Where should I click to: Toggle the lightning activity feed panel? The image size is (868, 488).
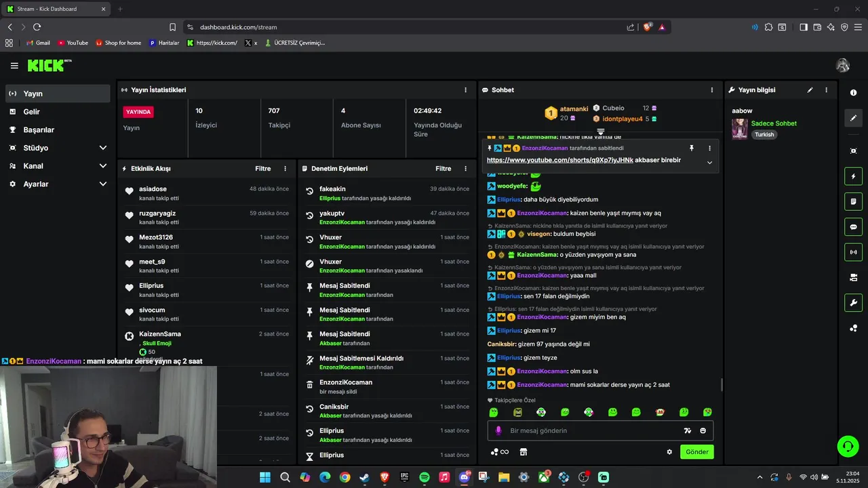(853, 177)
